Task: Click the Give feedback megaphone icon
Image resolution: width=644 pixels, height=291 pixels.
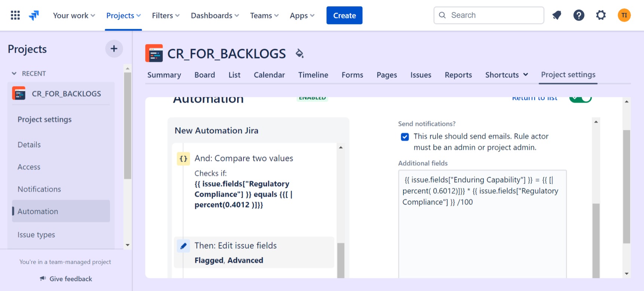Action: point(43,279)
